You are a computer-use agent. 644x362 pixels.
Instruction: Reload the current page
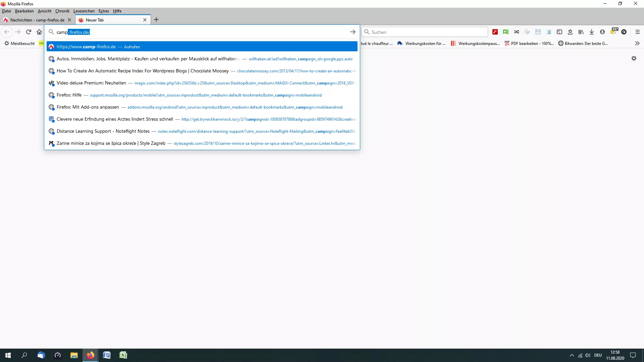pyautogui.click(x=29, y=32)
